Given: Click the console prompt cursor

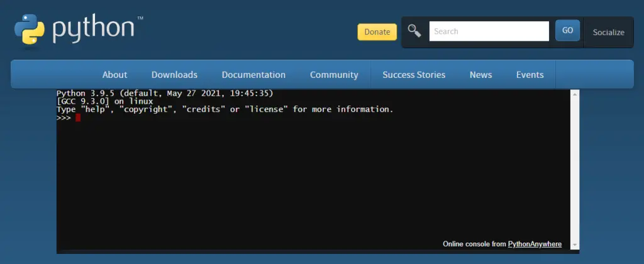Looking at the screenshot, I should pos(78,118).
